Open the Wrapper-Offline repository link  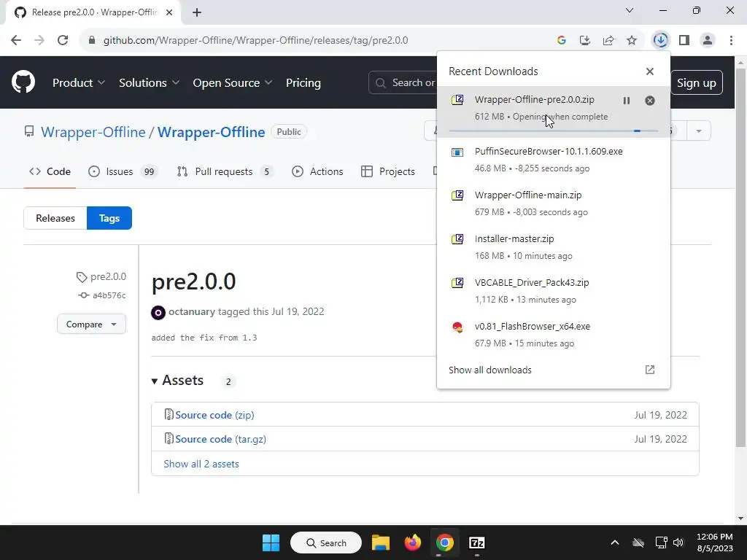[211, 132]
